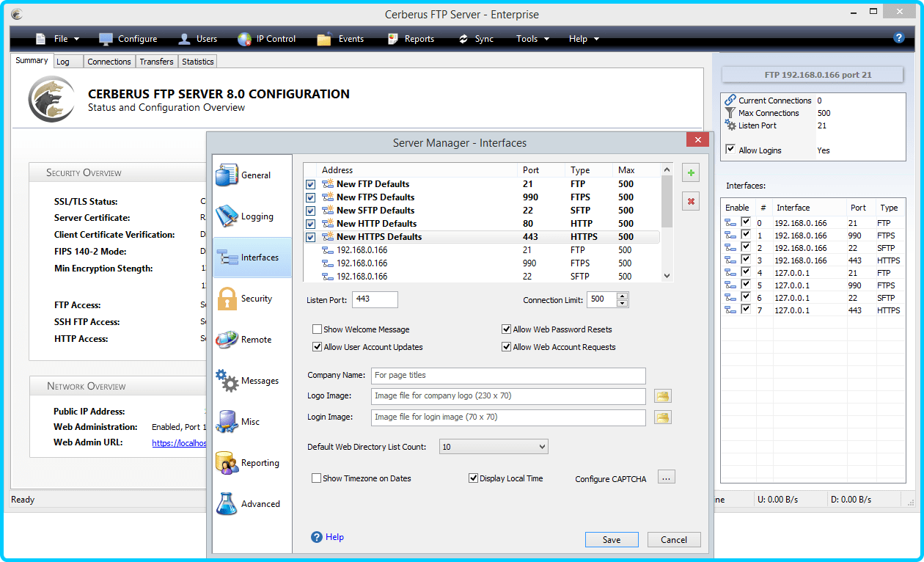924x562 pixels.
Task: Click the Listen Port gear icon
Action: (x=730, y=125)
